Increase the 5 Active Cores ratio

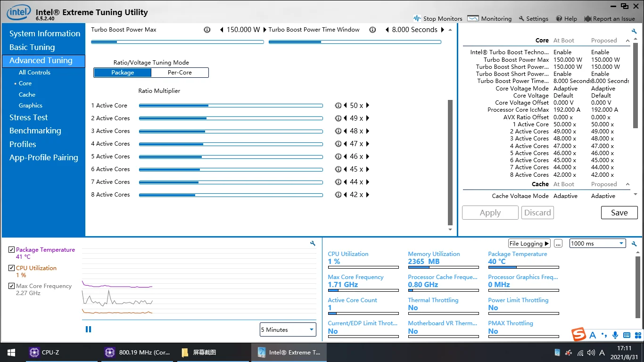tap(368, 156)
